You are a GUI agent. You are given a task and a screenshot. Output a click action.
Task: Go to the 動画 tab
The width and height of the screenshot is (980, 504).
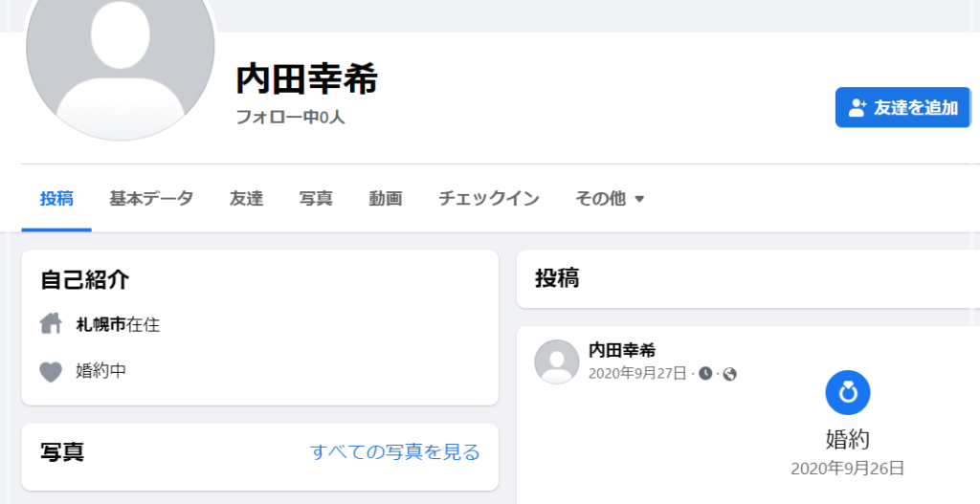pyautogui.click(x=385, y=199)
